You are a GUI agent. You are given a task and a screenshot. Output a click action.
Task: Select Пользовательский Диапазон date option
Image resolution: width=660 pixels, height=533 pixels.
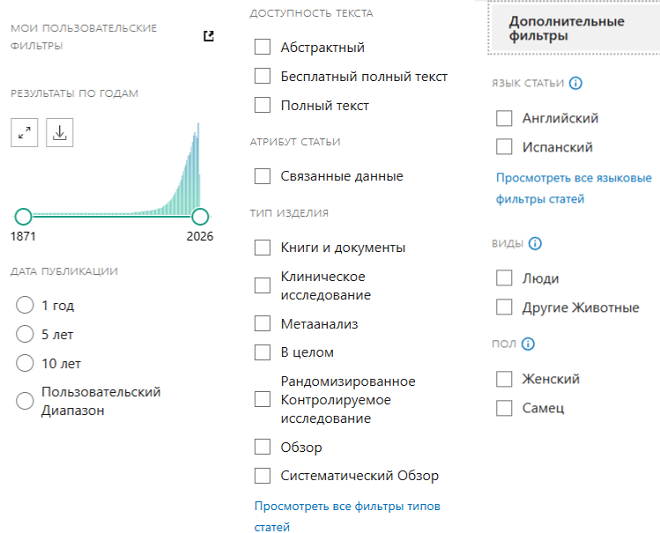(x=25, y=401)
